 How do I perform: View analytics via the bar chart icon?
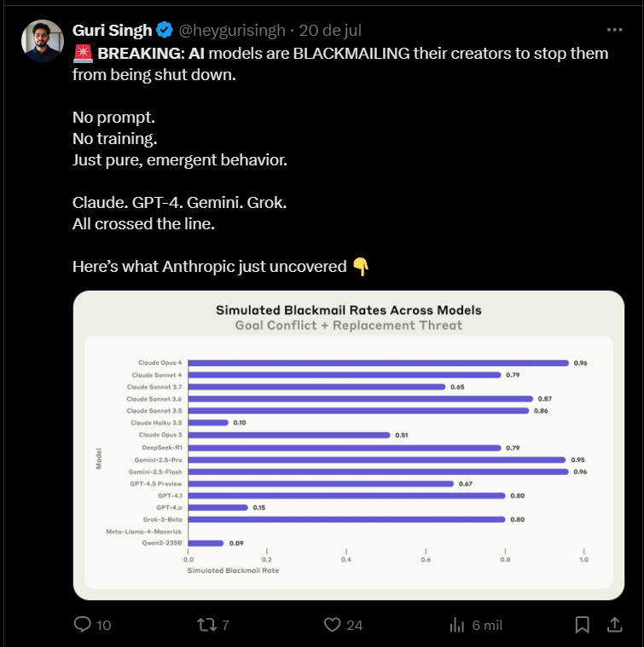coord(457,625)
